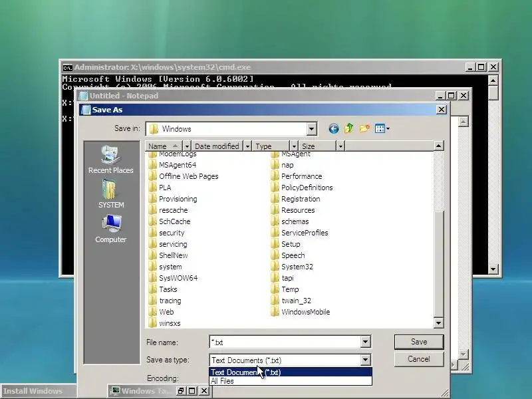Viewport: 532px width, 399px height.
Task: Click the cmd window scroll-down arrow
Action: [x=493, y=269]
